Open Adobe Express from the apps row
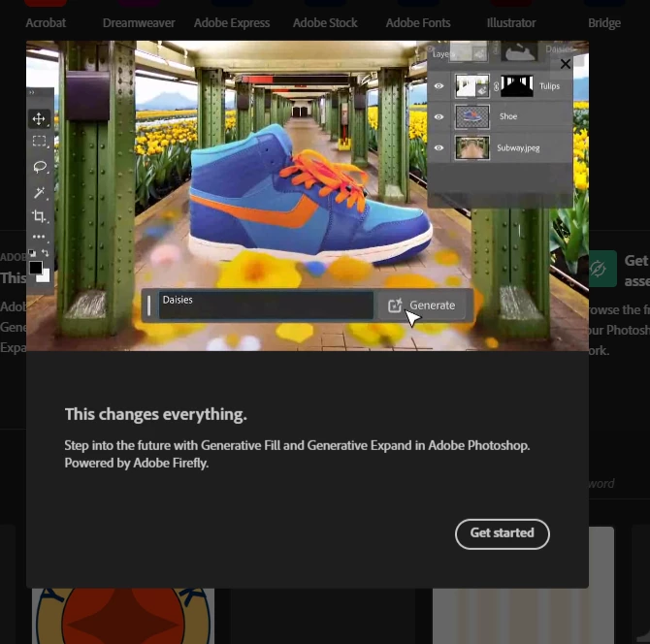The width and height of the screenshot is (650, 644). 232,23
